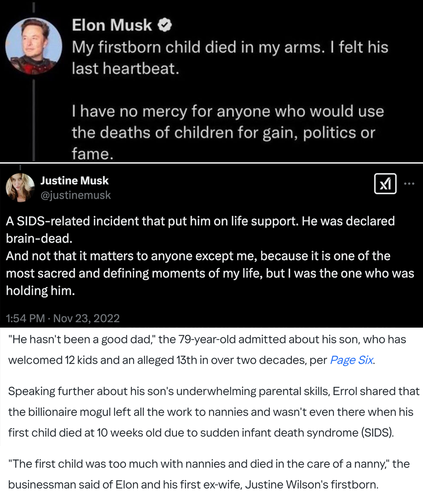The width and height of the screenshot is (423, 504).
Task: Open Elon Musk's profile picture
Action: tap(34, 46)
